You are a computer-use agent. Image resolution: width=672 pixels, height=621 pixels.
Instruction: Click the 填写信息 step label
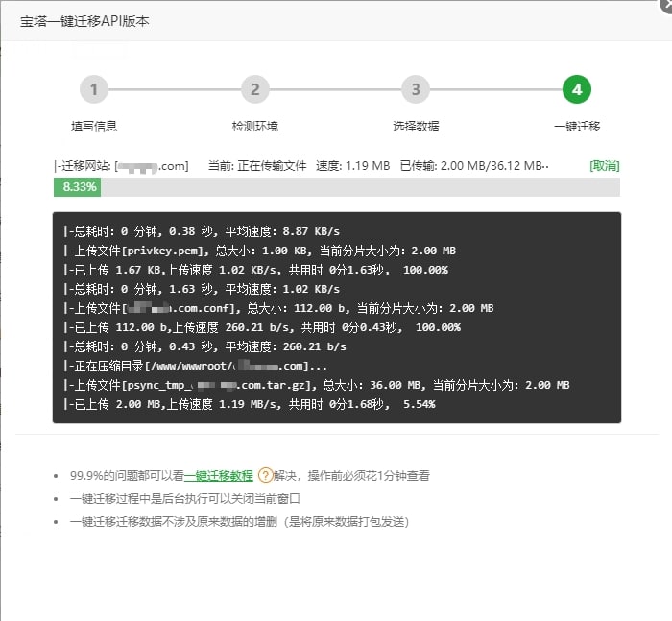pos(94,126)
